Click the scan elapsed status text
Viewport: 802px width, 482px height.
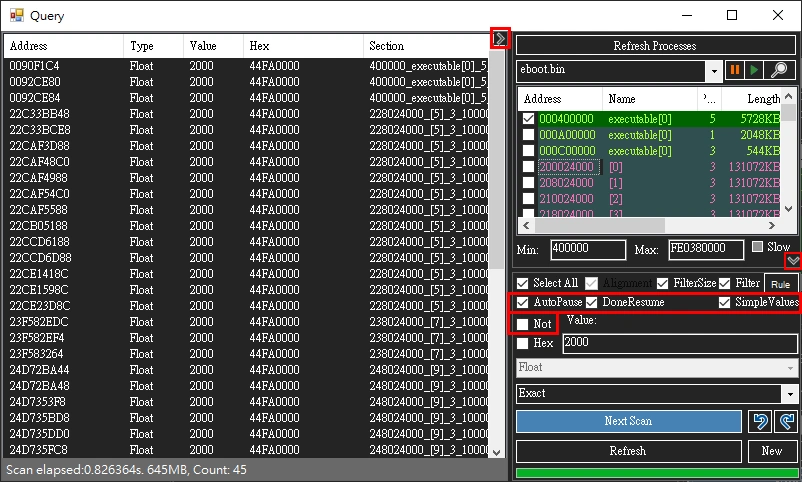(126, 470)
